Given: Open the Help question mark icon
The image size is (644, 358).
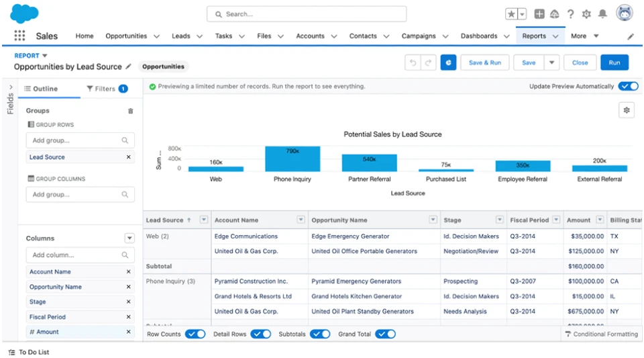Looking at the screenshot, I should click(570, 14).
